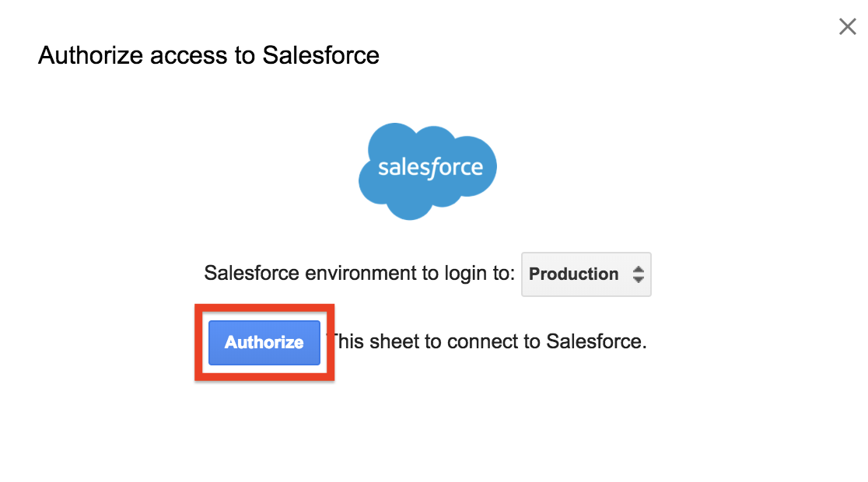Screen dimensions: 868x482
Task: Click the Salesforce environment to login label
Action: pyautogui.click(x=359, y=274)
